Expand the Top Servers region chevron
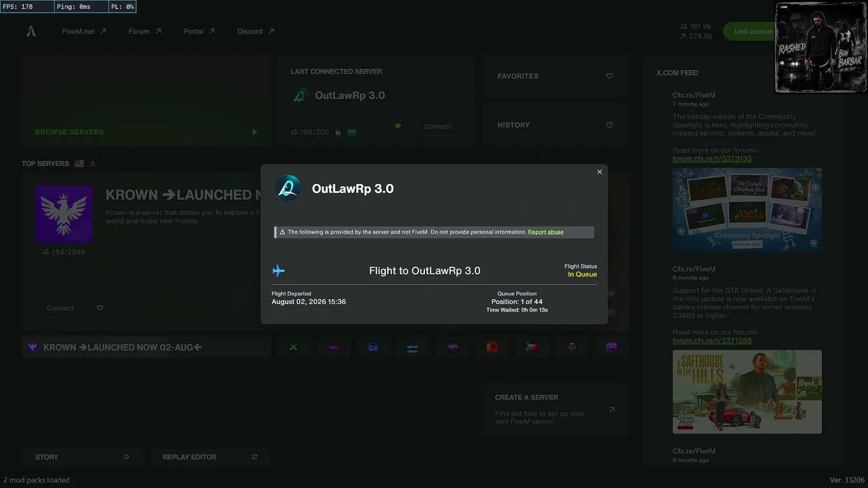The image size is (868, 488). 93,163
